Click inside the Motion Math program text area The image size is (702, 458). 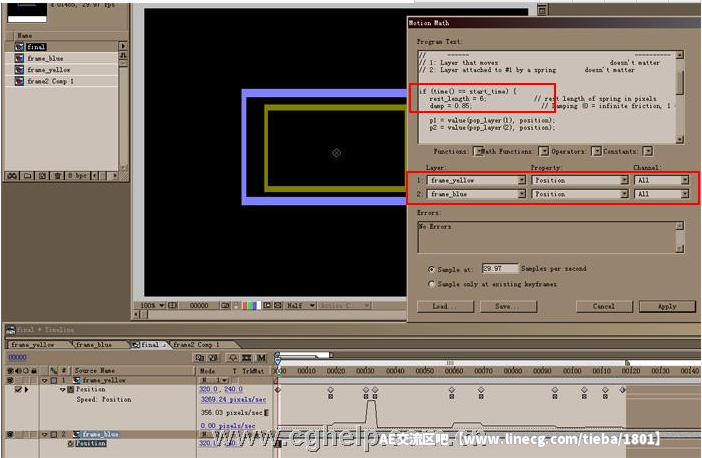(x=546, y=97)
